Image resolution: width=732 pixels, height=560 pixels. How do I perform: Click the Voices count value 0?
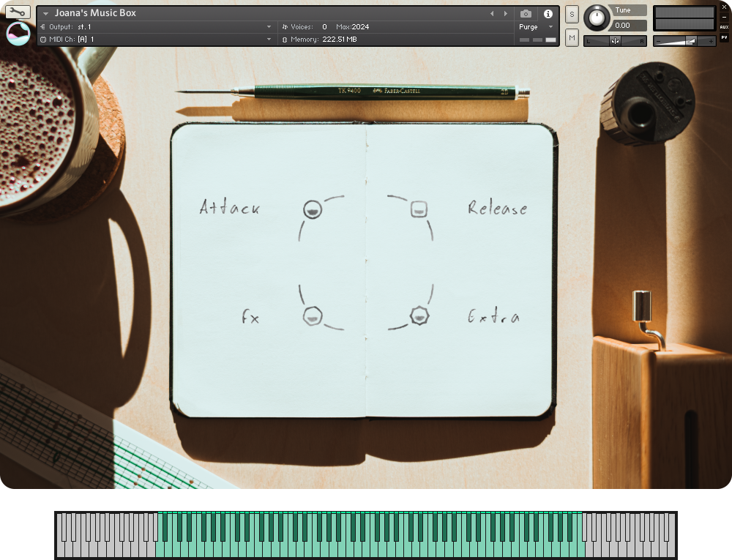[324, 27]
